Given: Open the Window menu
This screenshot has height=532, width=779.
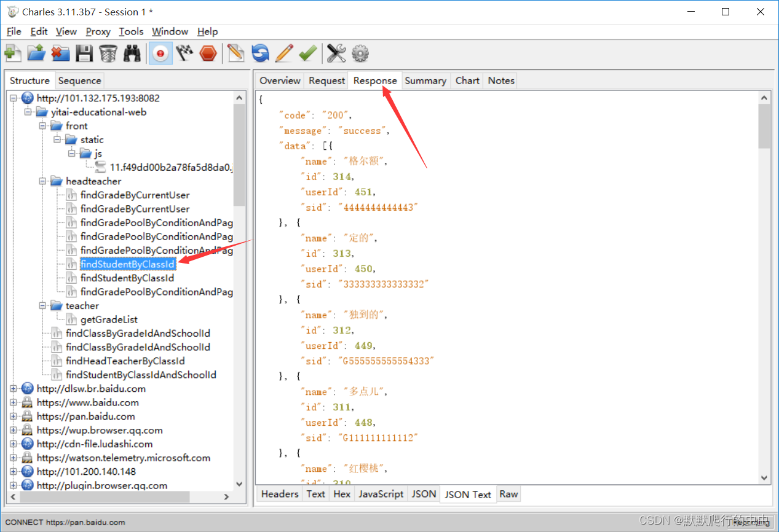Looking at the screenshot, I should pos(170,31).
